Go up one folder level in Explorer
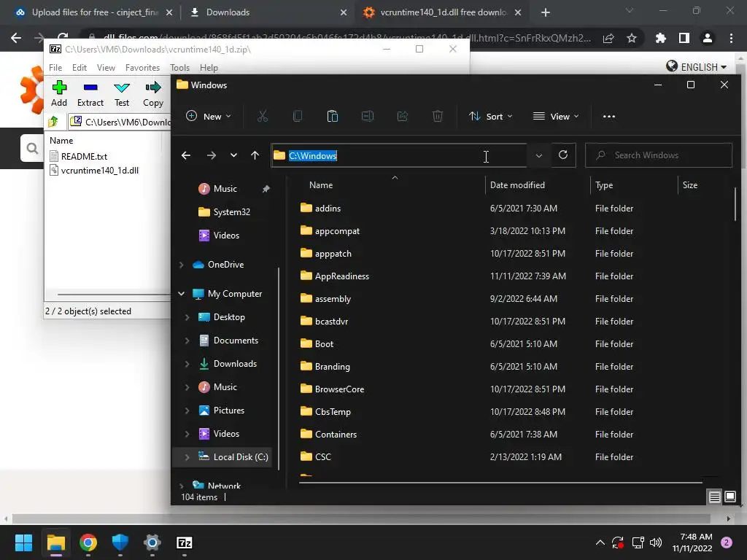This screenshot has height=560, width=747. point(255,155)
